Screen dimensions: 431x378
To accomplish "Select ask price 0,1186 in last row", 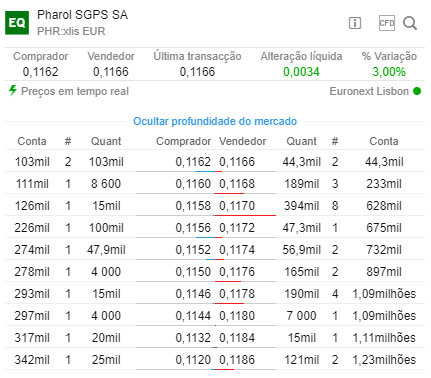I will coord(237,360).
